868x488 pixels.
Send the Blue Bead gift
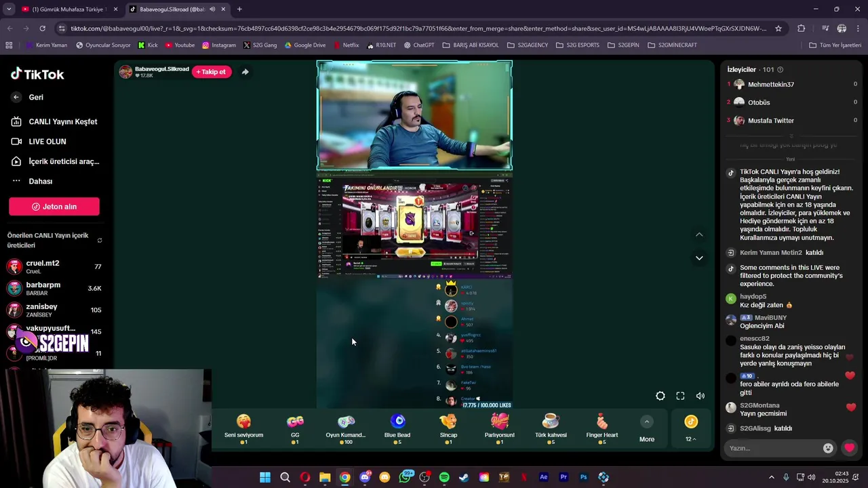397,428
